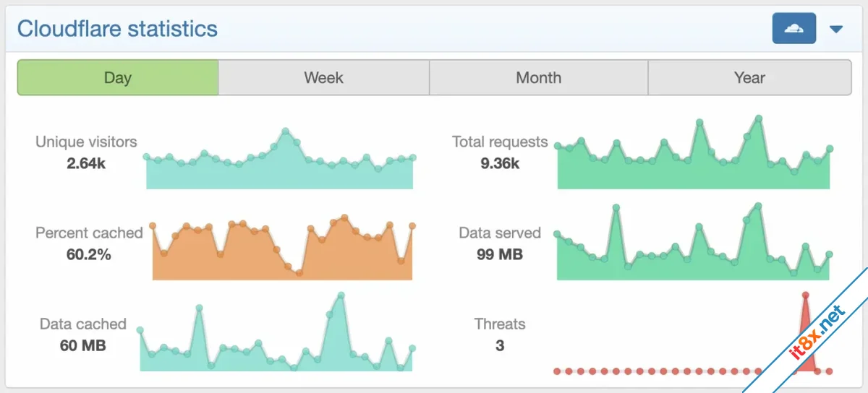Click the 9.36k total requests value
868x393 pixels.
click(x=500, y=163)
